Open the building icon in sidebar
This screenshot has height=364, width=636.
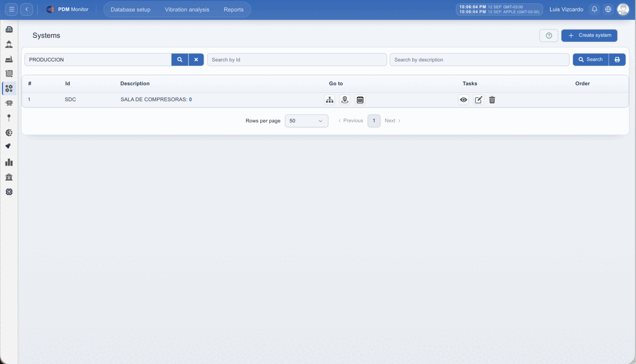[x=9, y=30]
